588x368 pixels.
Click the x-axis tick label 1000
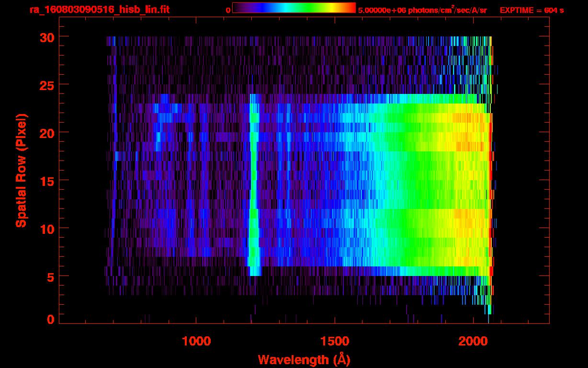pyautogui.click(x=196, y=341)
